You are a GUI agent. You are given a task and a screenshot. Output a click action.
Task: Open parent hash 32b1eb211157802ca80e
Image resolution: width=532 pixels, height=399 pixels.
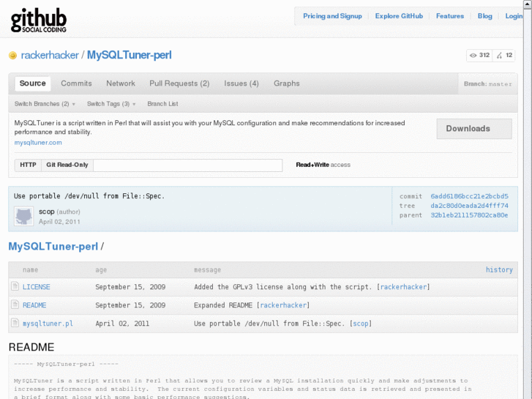point(469,215)
